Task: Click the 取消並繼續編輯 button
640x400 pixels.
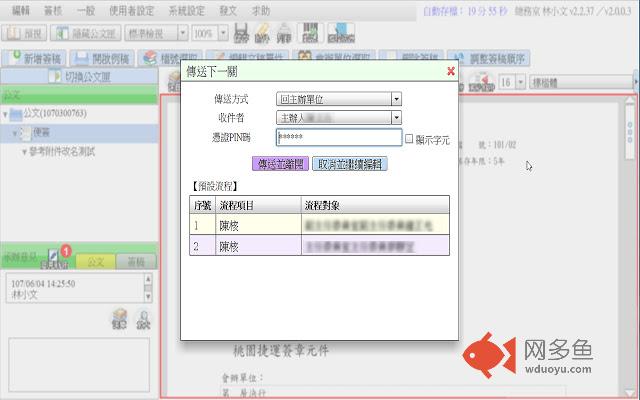Action: tap(350, 164)
